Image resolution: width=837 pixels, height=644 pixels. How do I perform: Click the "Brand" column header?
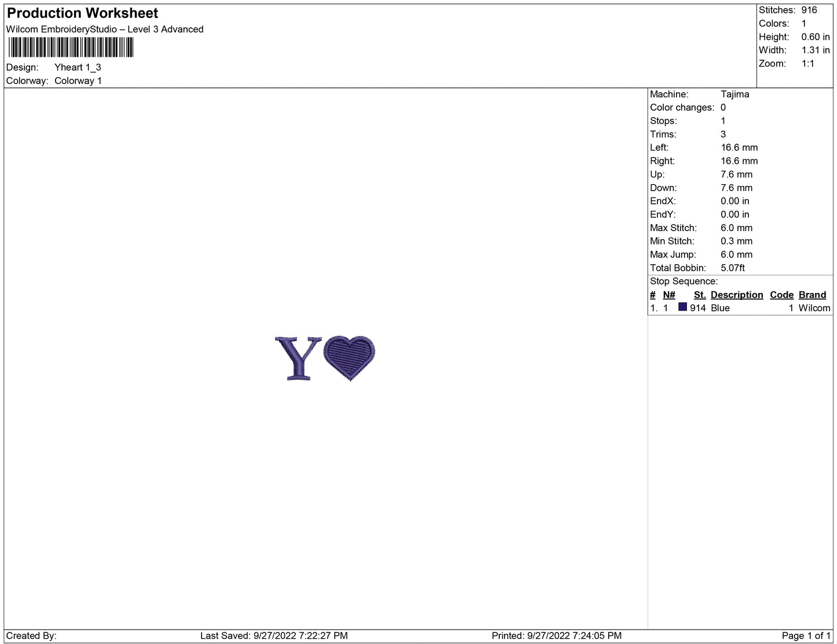[x=812, y=295]
